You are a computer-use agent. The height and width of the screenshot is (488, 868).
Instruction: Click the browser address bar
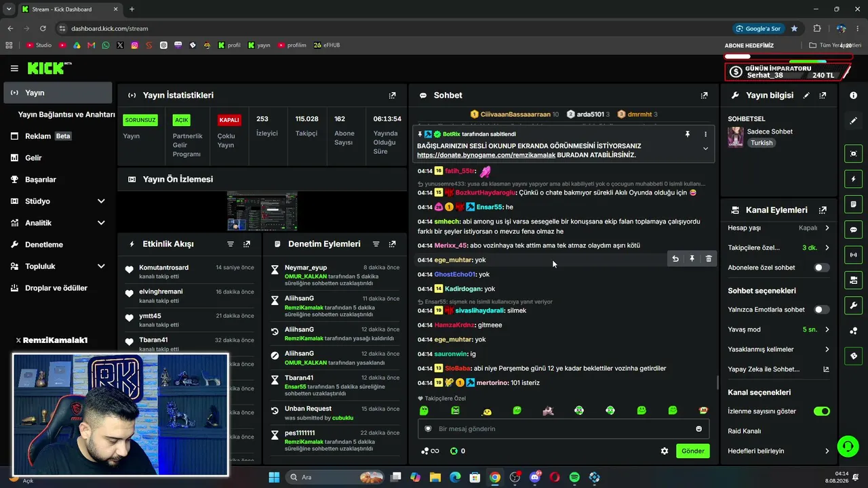click(x=393, y=28)
